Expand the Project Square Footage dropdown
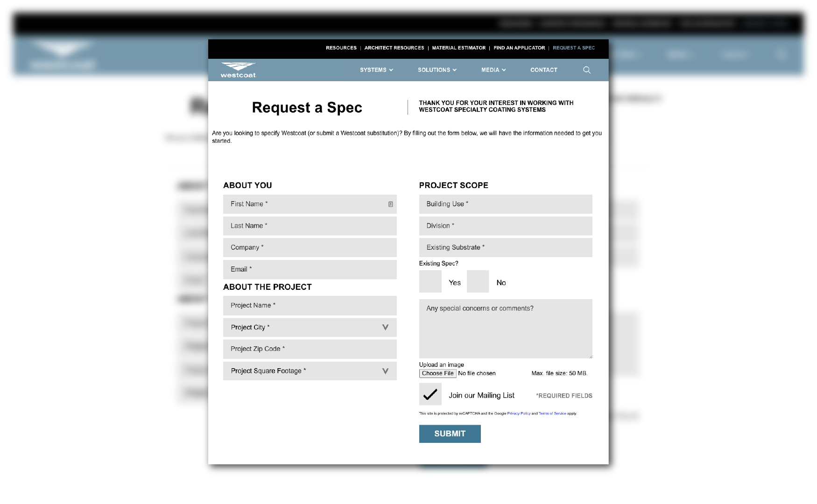 point(385,371)
